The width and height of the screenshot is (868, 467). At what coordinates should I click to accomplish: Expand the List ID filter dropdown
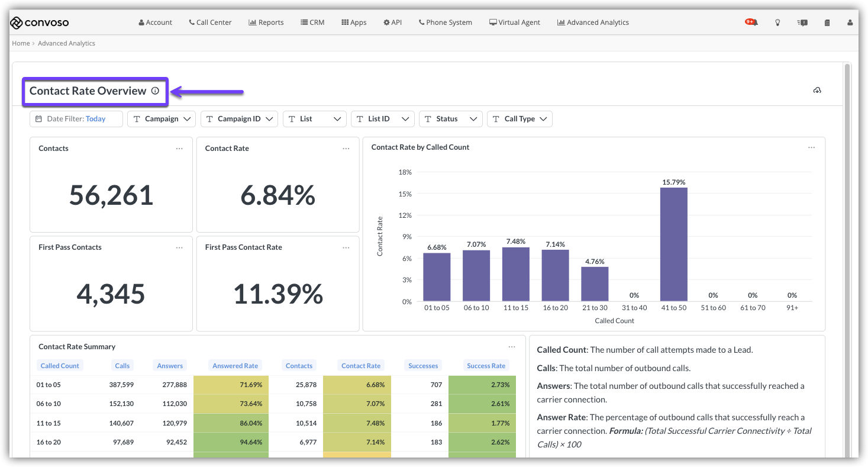[x=382, y=119]
